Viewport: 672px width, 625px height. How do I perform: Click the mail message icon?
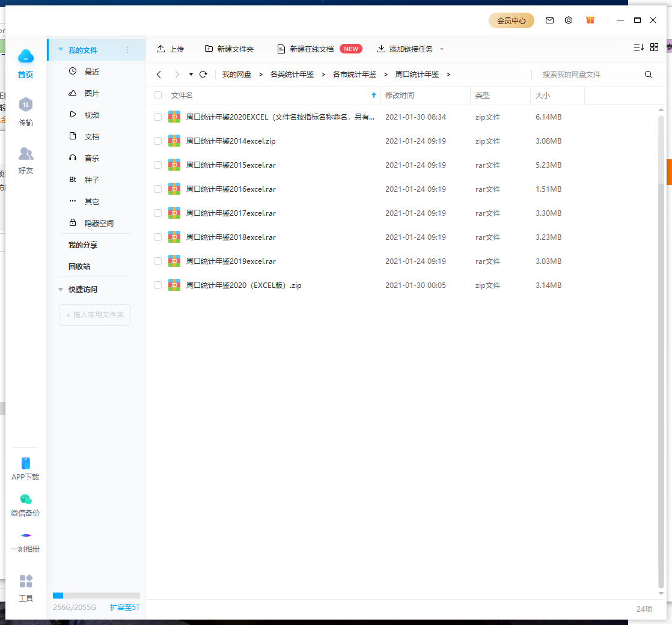pos(549,20)
